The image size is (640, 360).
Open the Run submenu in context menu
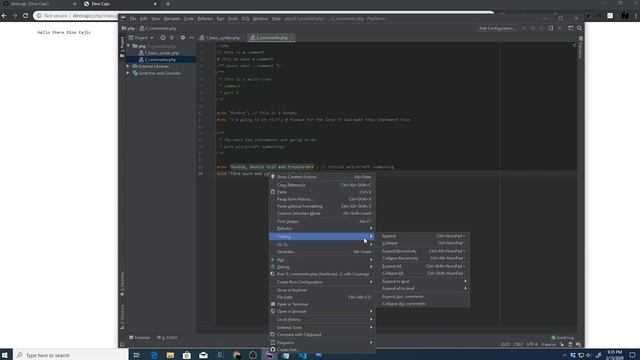click(x=322, y=260)
